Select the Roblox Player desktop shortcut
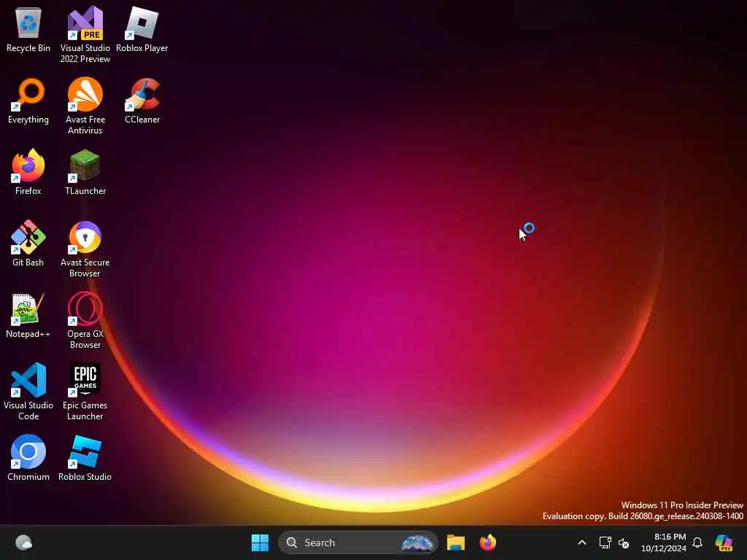The width and height of the screenshot is (747, 560). click(142, 29)
